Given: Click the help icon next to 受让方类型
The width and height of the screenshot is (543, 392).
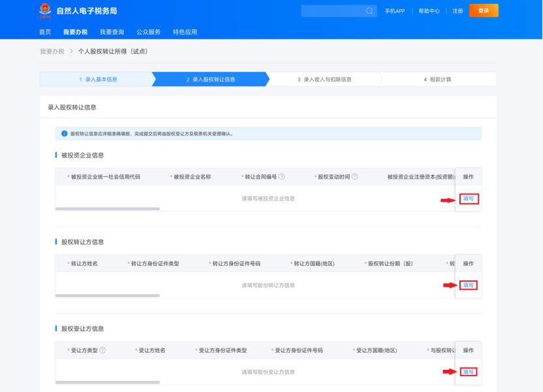Looking at the screenshot, I should [x=101, y=350].
